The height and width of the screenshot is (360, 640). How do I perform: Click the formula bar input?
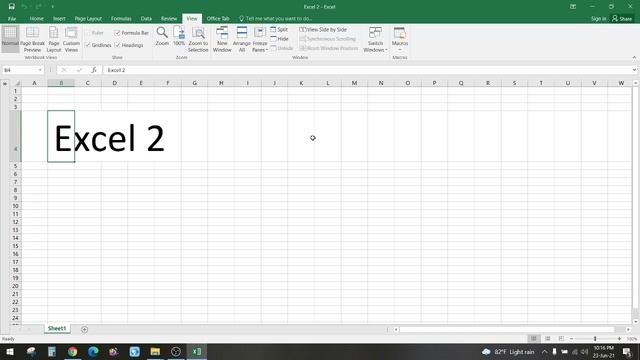click(x=367, y=70)
